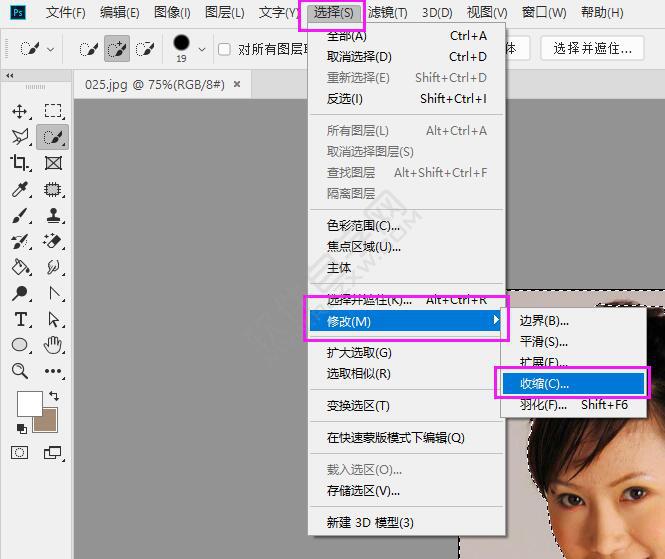665x559 pixels.
Task: Choose 色彩范围(C)... from the menu
Action: click(406, 226)
